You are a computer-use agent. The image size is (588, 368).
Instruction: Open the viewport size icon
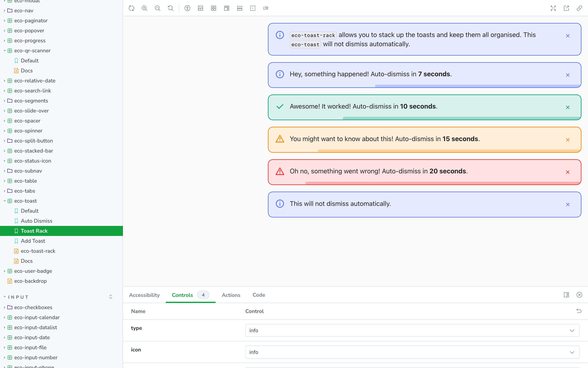pyautogui.click(x=226, y=8)
